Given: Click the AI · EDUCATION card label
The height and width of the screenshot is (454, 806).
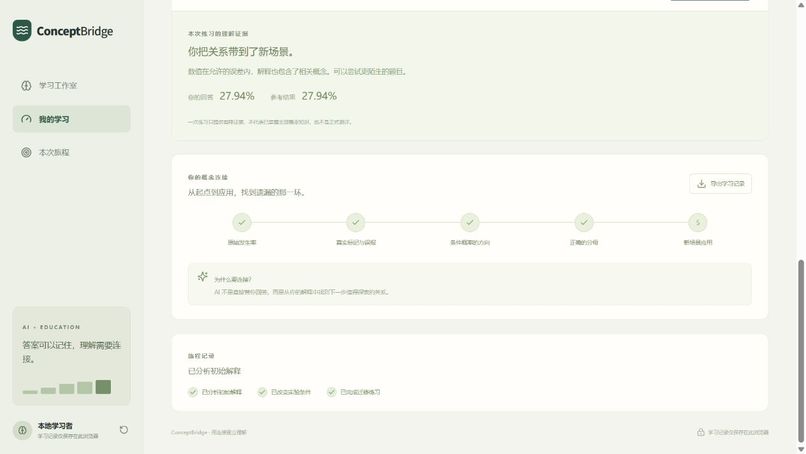Looking at the screenshot, I should [x=51, y=327].
